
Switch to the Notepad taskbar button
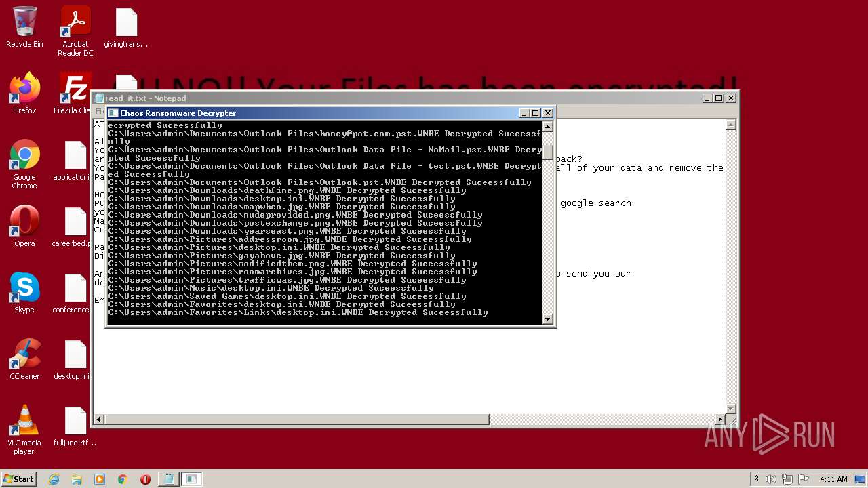168,479
